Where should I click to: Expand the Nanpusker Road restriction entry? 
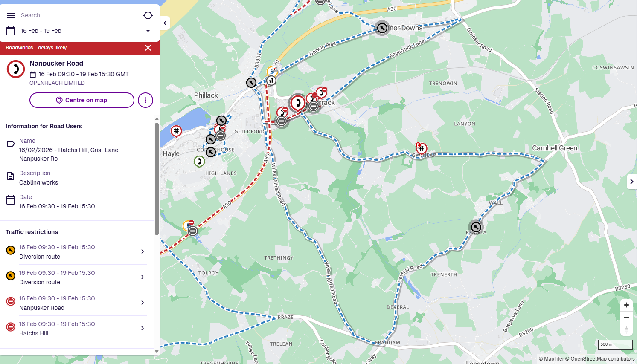(x=76, y=303)
